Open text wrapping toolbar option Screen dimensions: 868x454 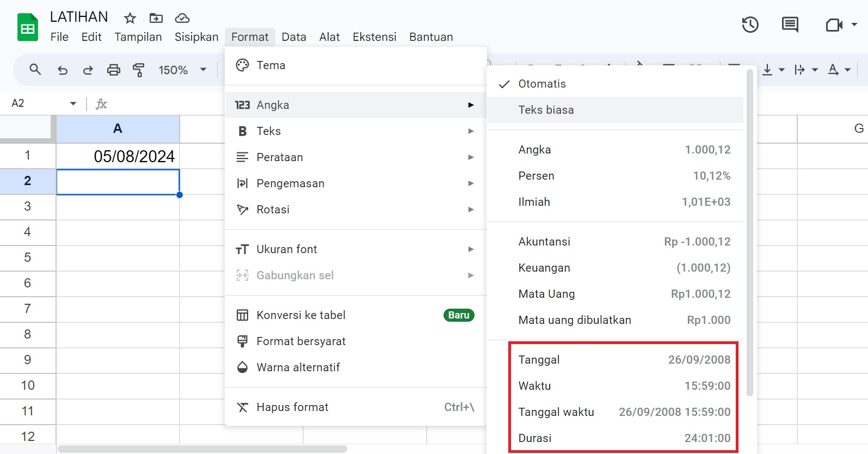[799, 70]
